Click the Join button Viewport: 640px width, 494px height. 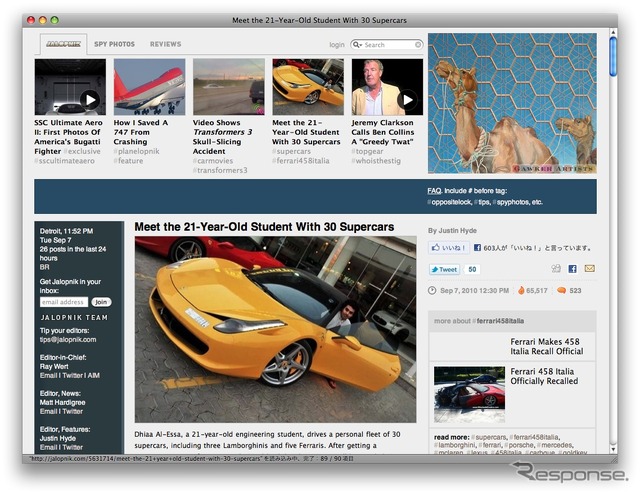[x=101, y=302]
